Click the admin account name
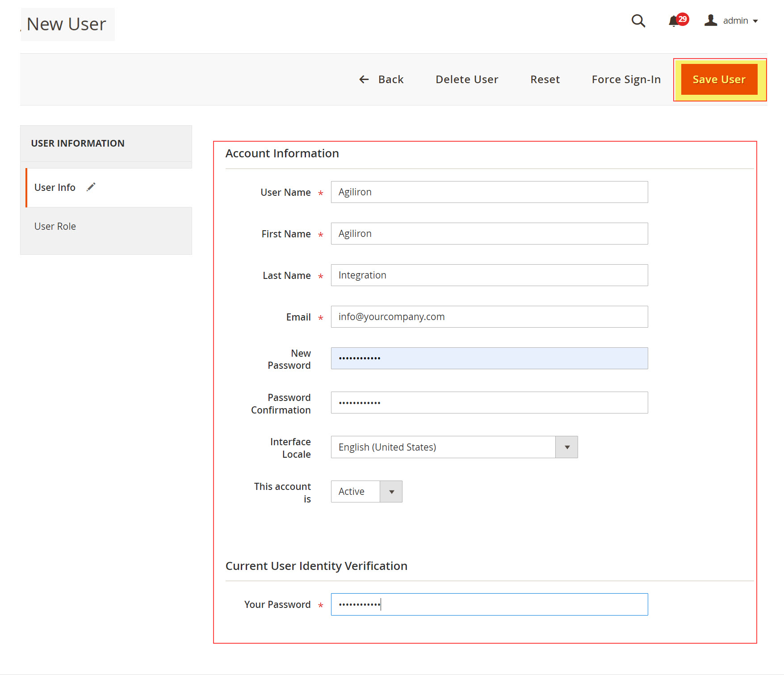 [735, 21]
